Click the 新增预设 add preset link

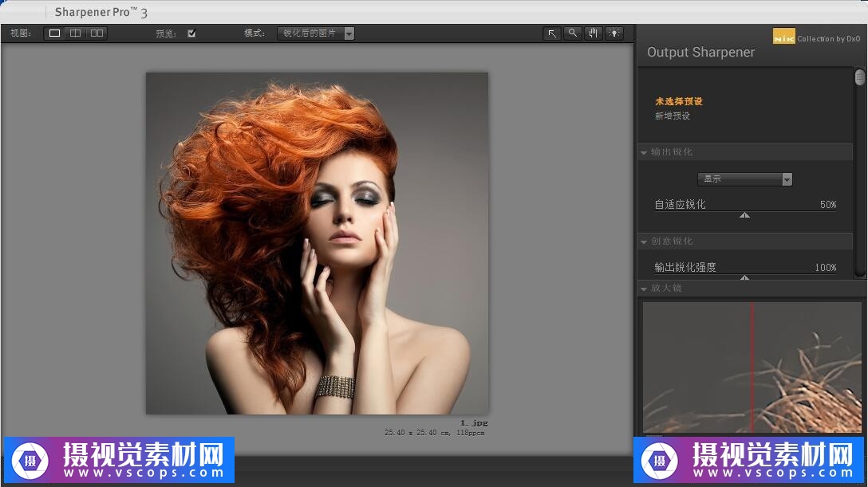coord(673,116)
